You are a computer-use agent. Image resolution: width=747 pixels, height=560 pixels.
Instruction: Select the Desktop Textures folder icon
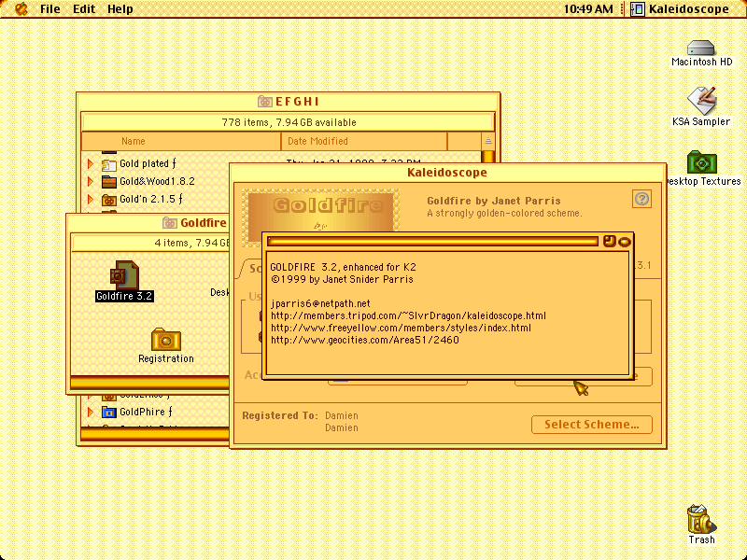click(x=701, y=162)
